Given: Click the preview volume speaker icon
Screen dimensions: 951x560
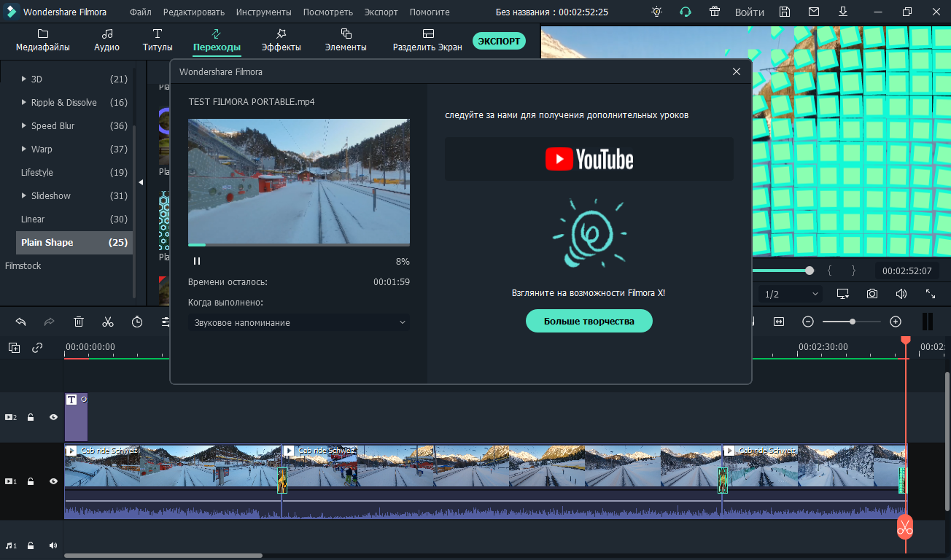Looking at the screenshot, I should (901, 294).
